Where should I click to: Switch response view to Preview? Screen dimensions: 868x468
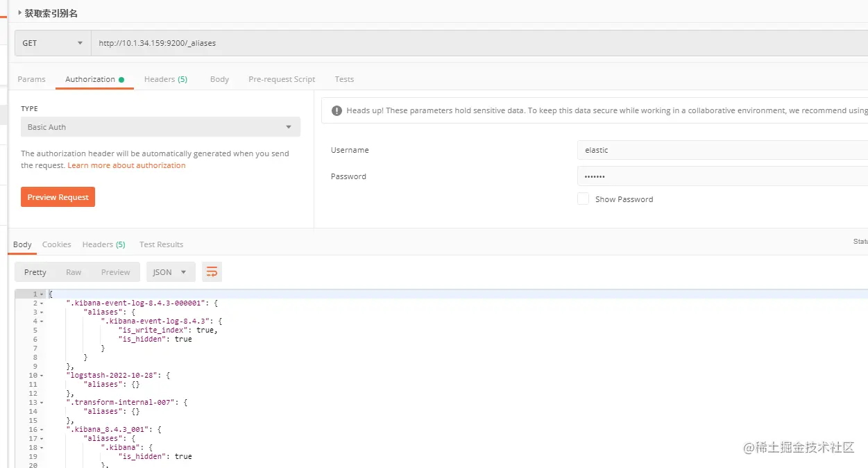(x=115, y=272)
